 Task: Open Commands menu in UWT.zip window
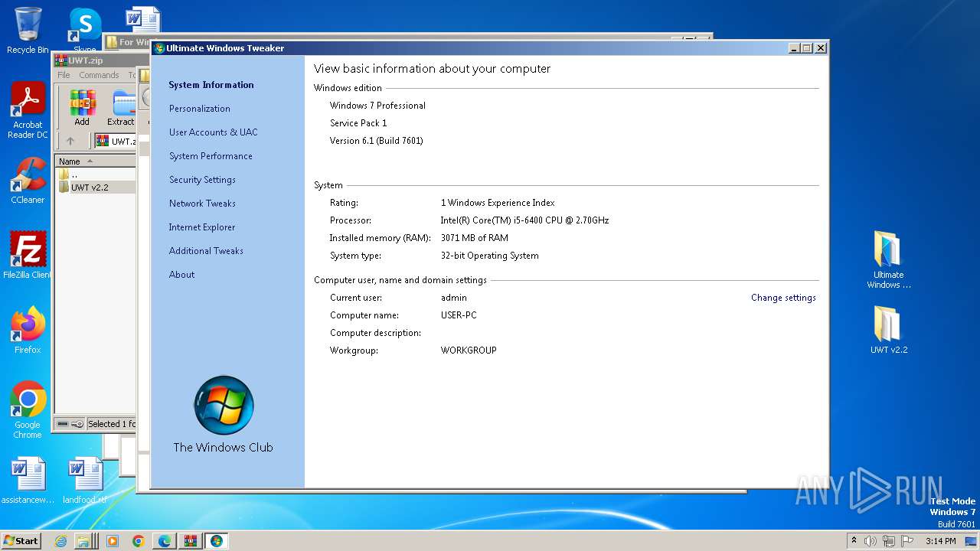[99, 75]
